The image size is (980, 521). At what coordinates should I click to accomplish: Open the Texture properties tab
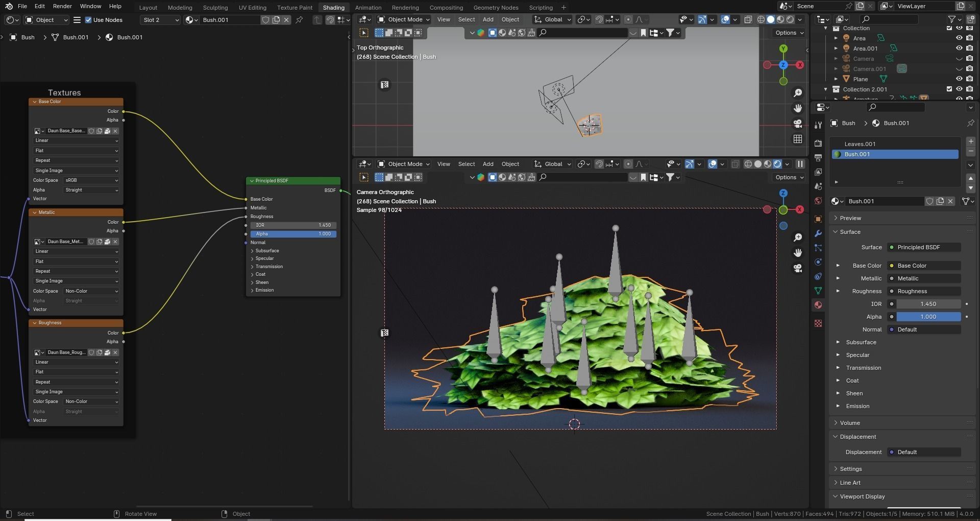click(x=818, y=323)
